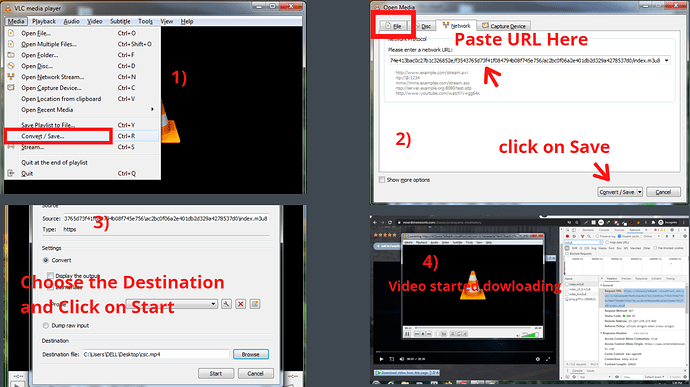Pause playback in the small VLC window
The height and width of the screenshot is (387, 690).
click(407, 334)
